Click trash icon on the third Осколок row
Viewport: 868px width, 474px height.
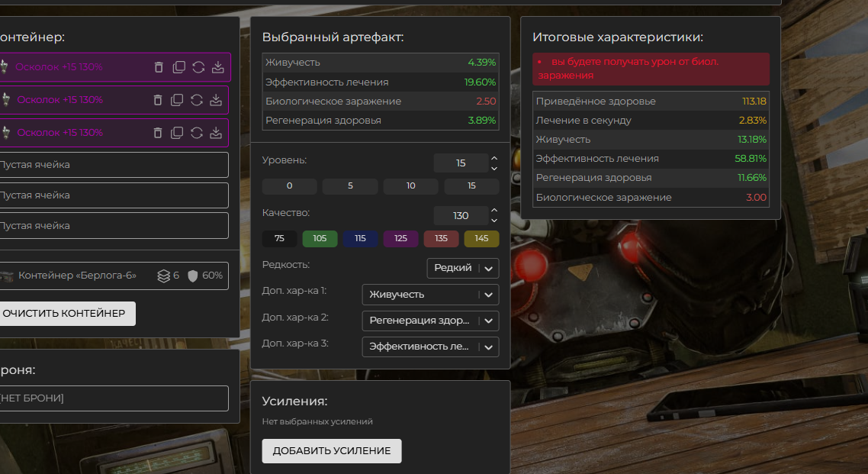point(158,132)
